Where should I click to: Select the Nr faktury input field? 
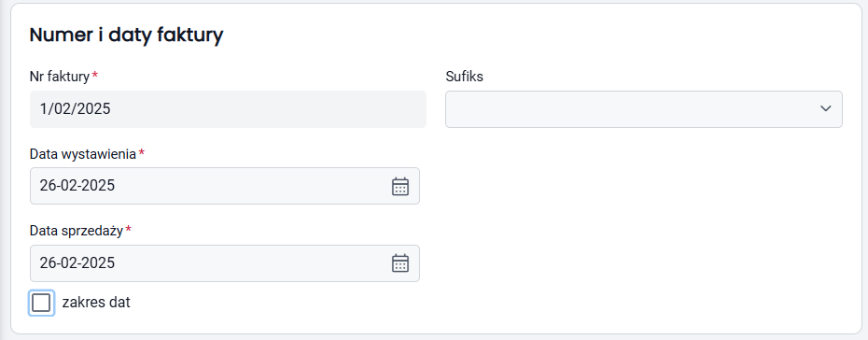coord(228,109)
